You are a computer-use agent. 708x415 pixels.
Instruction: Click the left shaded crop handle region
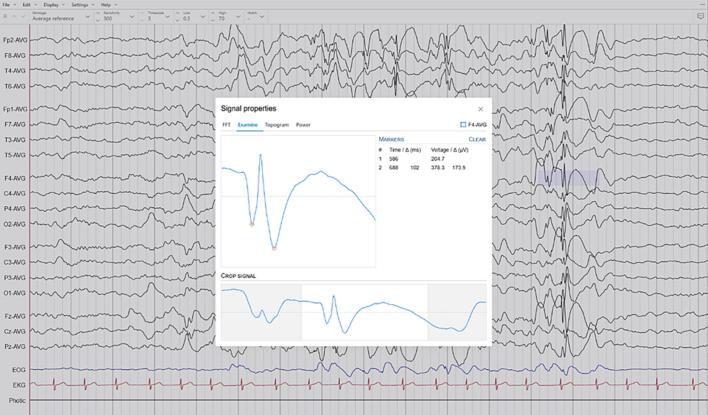pos(261,312)
